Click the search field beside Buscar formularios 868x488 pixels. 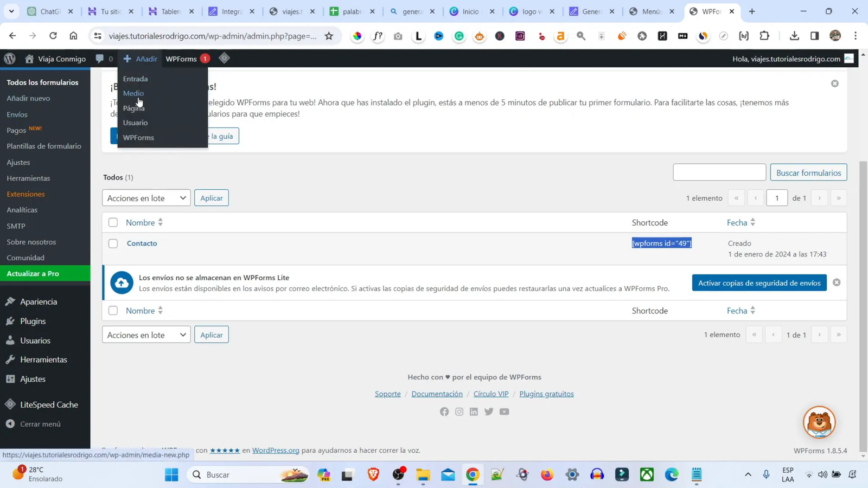719,172
